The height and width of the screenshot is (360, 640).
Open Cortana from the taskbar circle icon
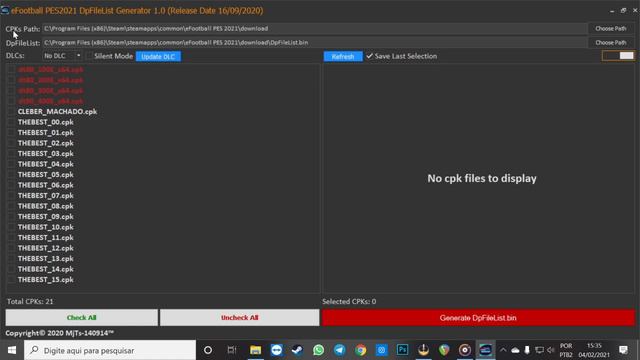(208, 350)
